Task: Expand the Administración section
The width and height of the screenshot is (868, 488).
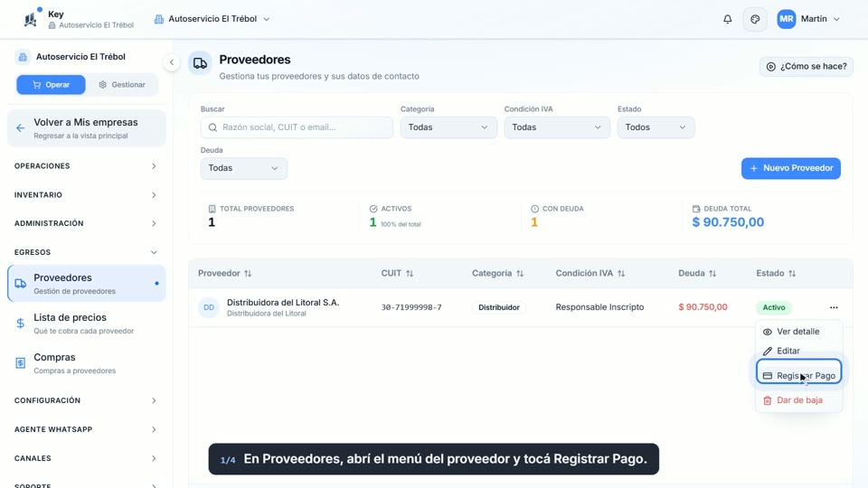Action: tap(85, 223)
